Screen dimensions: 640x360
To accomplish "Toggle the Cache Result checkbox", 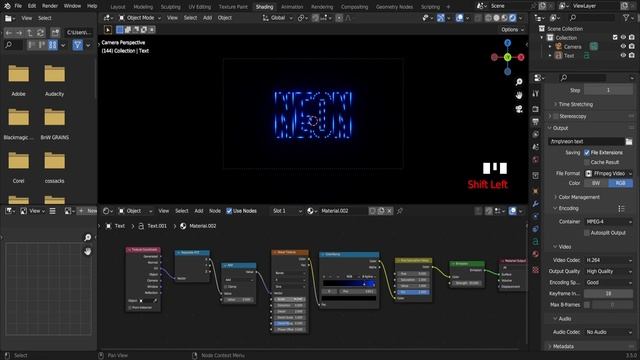I will point(587,162).
